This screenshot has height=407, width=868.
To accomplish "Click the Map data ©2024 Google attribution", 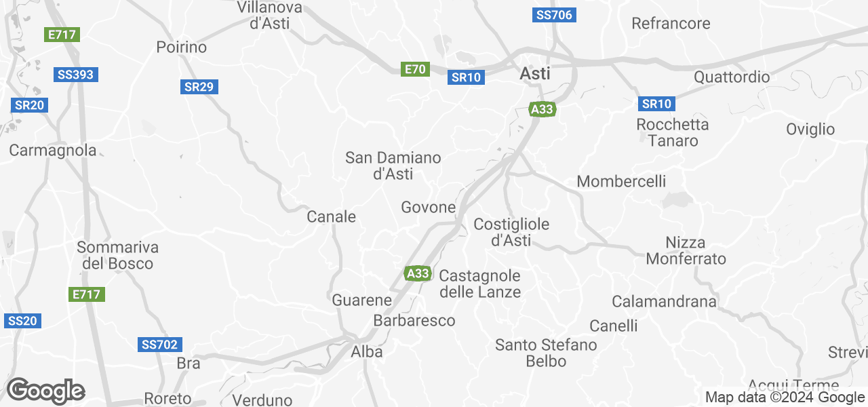I will [785, 398].
